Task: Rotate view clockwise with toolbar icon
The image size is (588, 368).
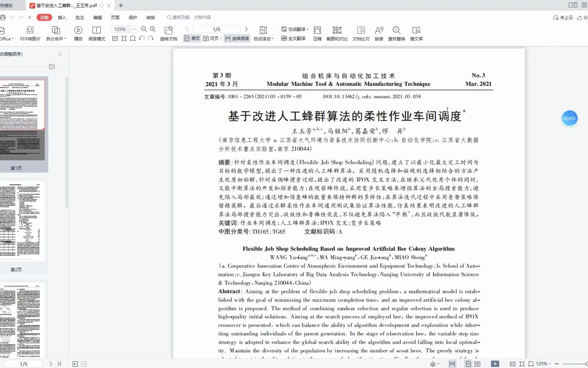Action: (x=150, y=39)
